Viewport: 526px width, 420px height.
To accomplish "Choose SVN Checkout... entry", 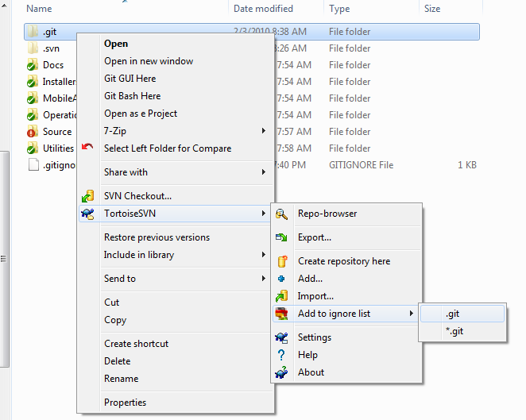I will (176, 196).
